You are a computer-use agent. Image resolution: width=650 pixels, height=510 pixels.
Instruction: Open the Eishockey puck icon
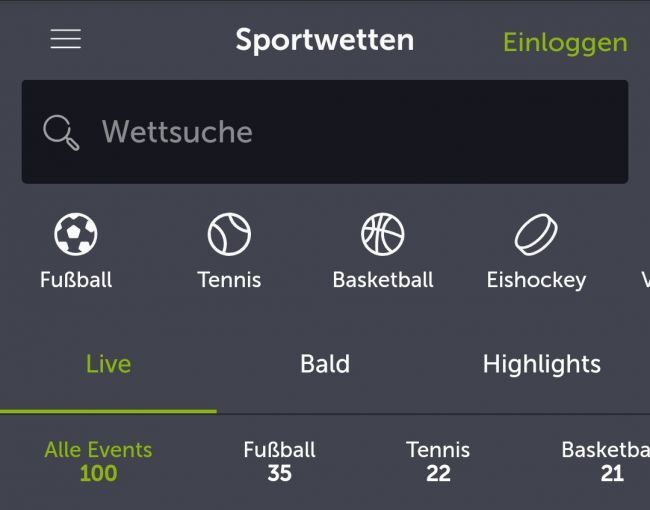pos(536,234)
